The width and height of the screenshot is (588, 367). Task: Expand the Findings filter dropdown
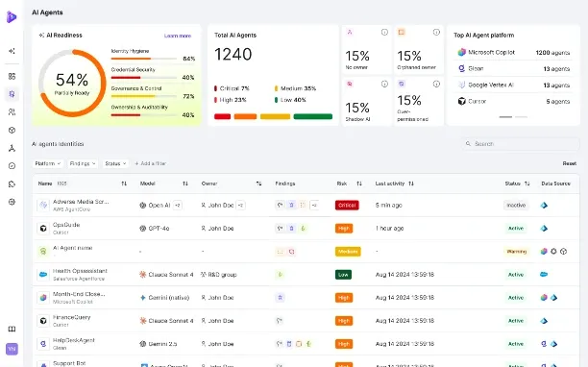click(83, 163)
